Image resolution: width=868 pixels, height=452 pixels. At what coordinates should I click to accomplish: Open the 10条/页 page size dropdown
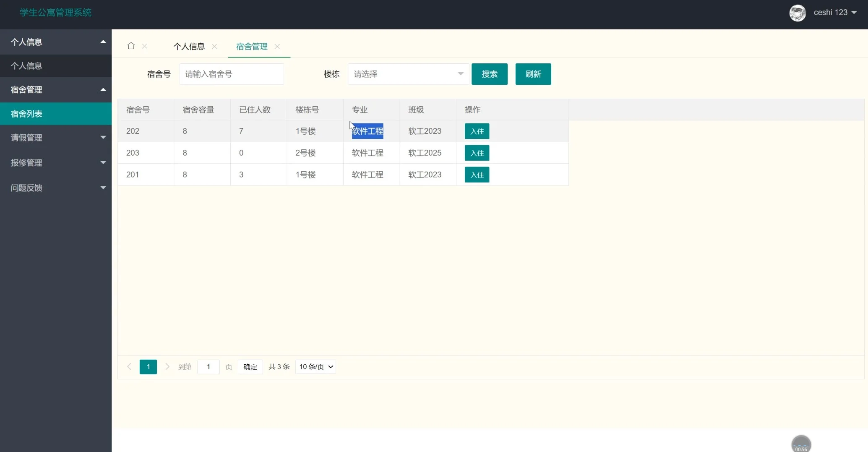315,366
